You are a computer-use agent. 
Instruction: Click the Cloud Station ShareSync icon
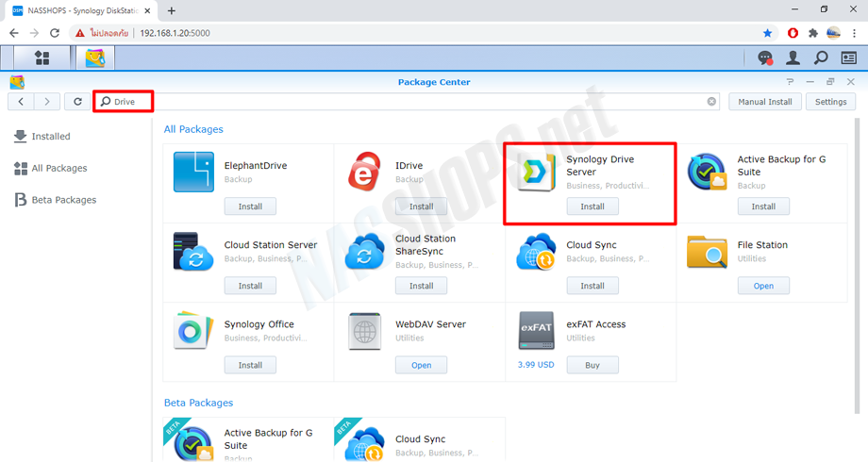point(364,251)
